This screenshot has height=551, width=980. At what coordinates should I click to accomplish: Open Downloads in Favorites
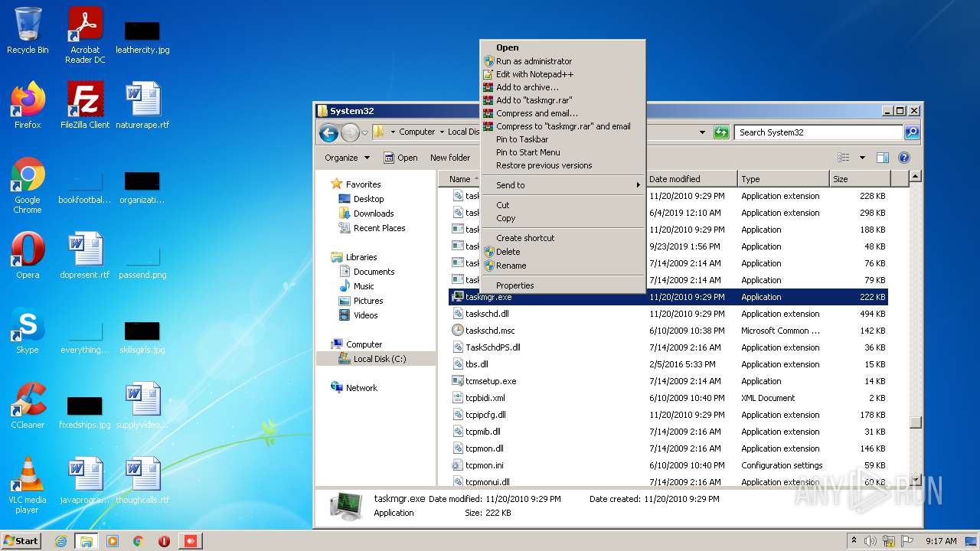pyautogui.click(x=374, y=214)
